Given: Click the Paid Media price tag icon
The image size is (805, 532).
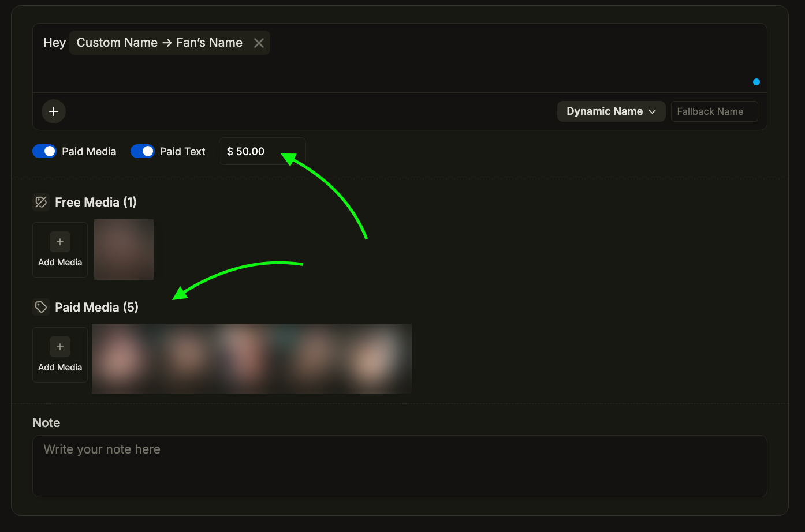Looking at the screenshot, I should click(x=41, y=307).
